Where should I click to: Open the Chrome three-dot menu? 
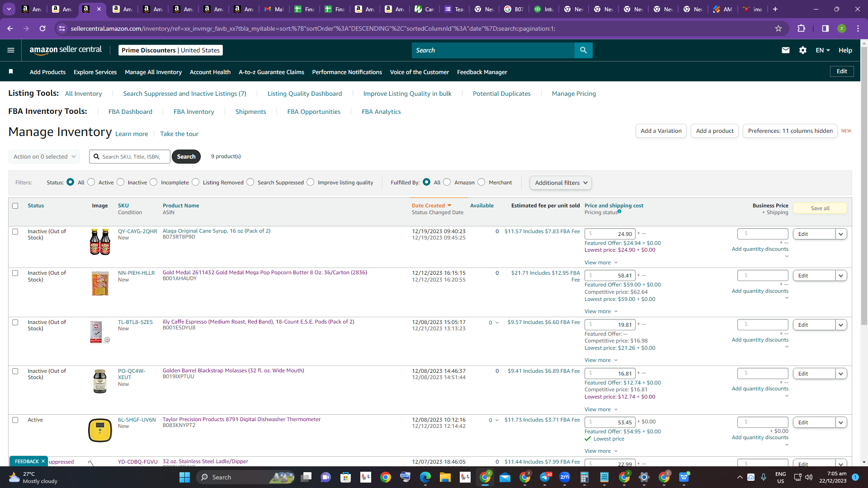pyautogui.click(x=858, y=28)
